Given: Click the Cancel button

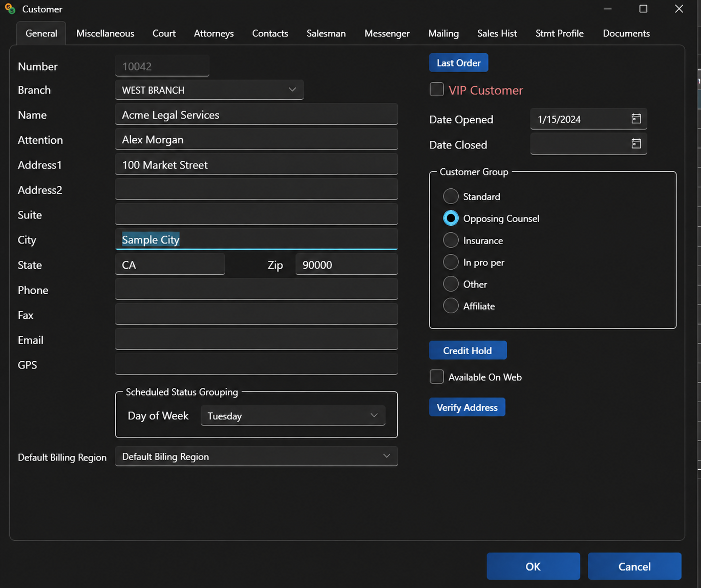Looking at the screenshot, I should pos(634,566).
